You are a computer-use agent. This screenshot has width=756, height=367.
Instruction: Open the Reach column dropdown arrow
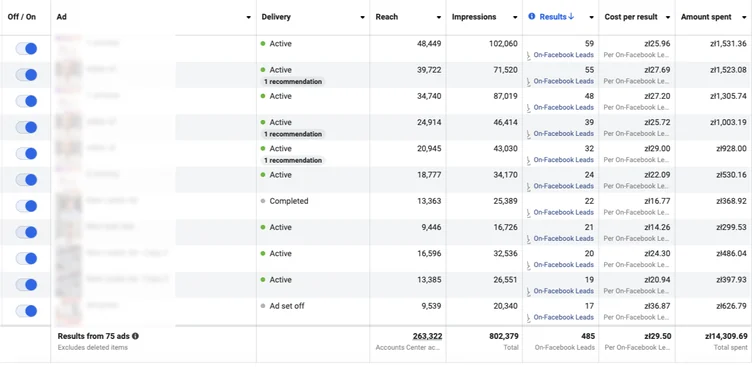pos(439,17)
